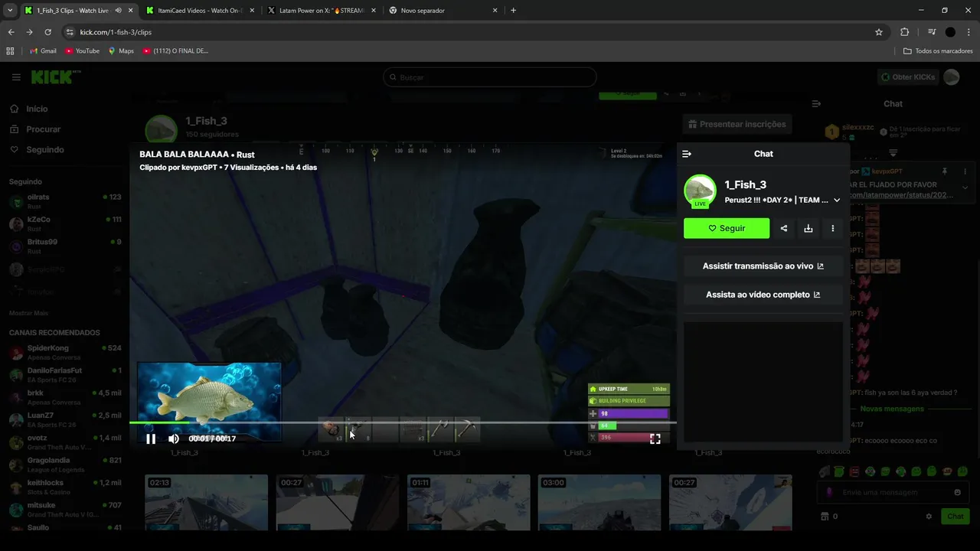Follow 1_Fish_3 with the Seguir button
The image size is (980, 551).
click(x=727, y=228)
